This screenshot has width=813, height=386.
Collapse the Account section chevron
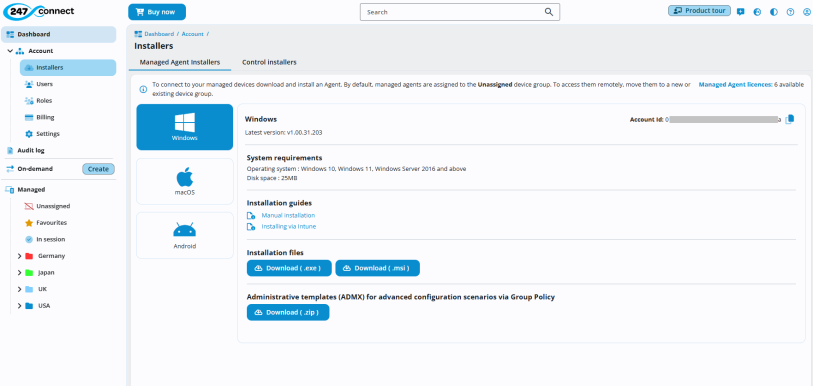click(10, 51)
